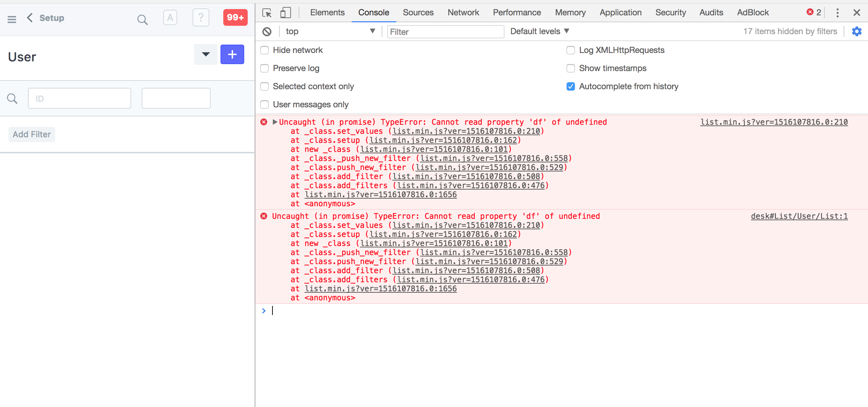
Task: Check the Hide network option
Action: coord(264,50)
